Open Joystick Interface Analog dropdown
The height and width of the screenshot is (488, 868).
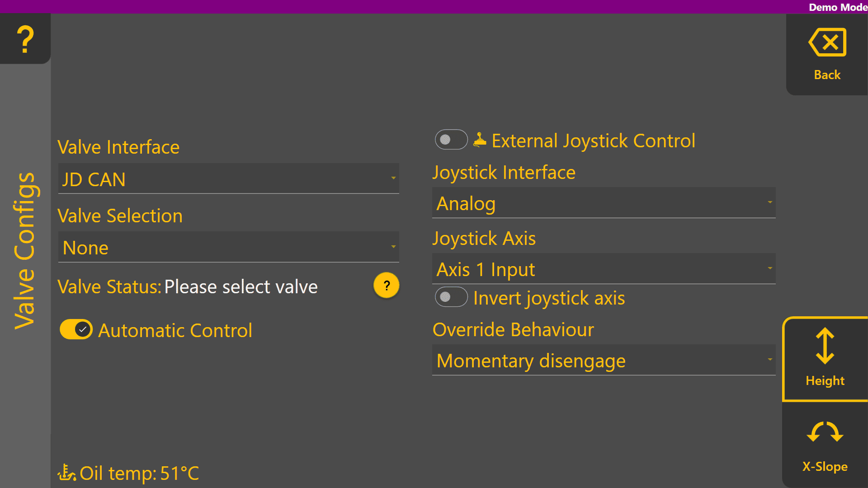(604, 203)
